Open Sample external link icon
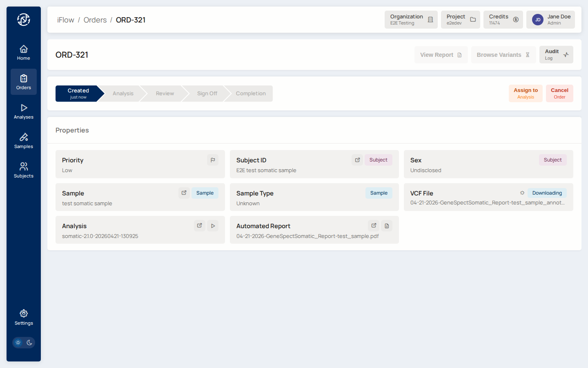This screenshot has width=588, height=368. 184,193
